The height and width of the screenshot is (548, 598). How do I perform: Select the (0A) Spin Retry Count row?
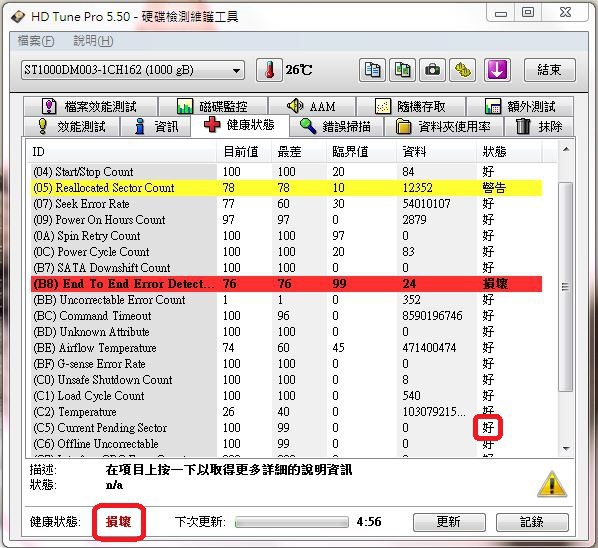tap(286, 236)
